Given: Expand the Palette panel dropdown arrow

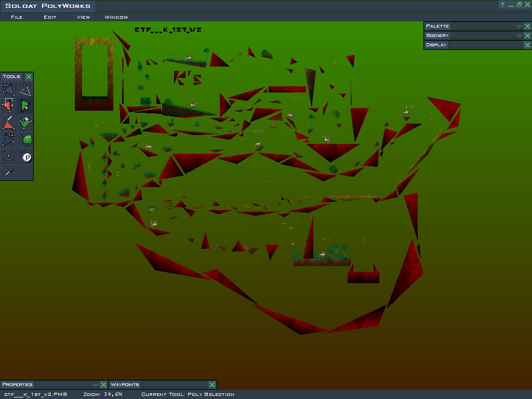Looking at the screenshot, I should (518, 26).
